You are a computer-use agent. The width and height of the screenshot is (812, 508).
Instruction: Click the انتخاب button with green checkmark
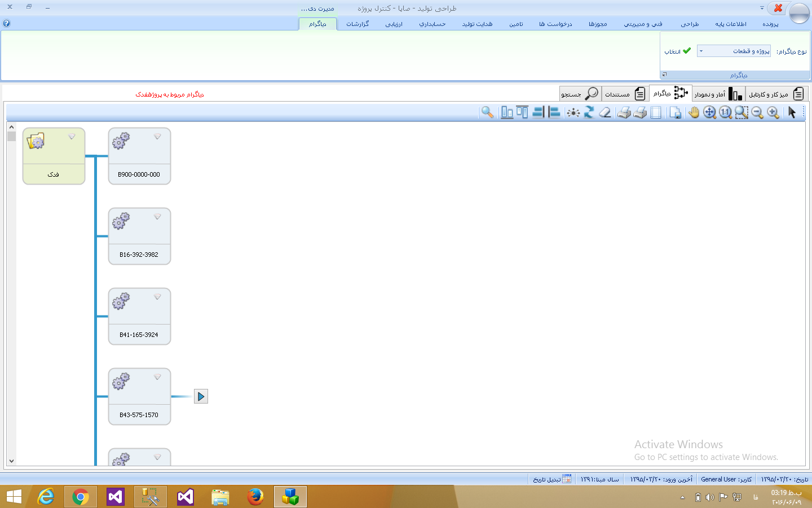tap(677, 51)
